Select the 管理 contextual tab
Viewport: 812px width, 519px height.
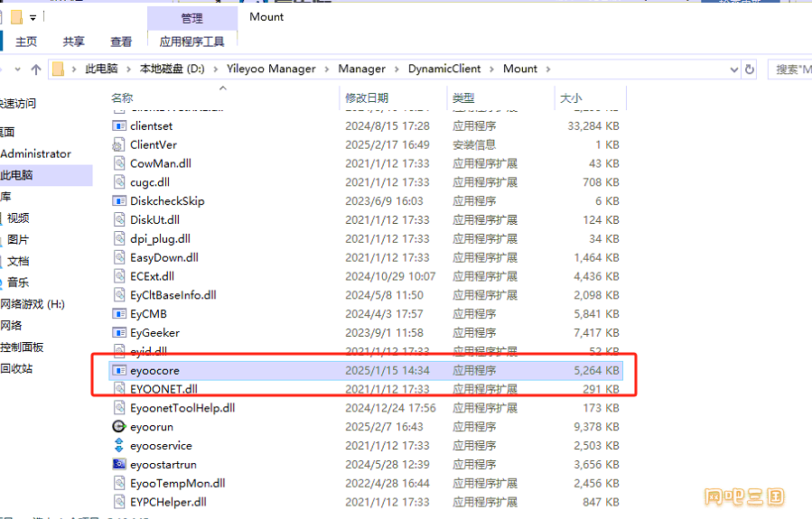[192, 19]
